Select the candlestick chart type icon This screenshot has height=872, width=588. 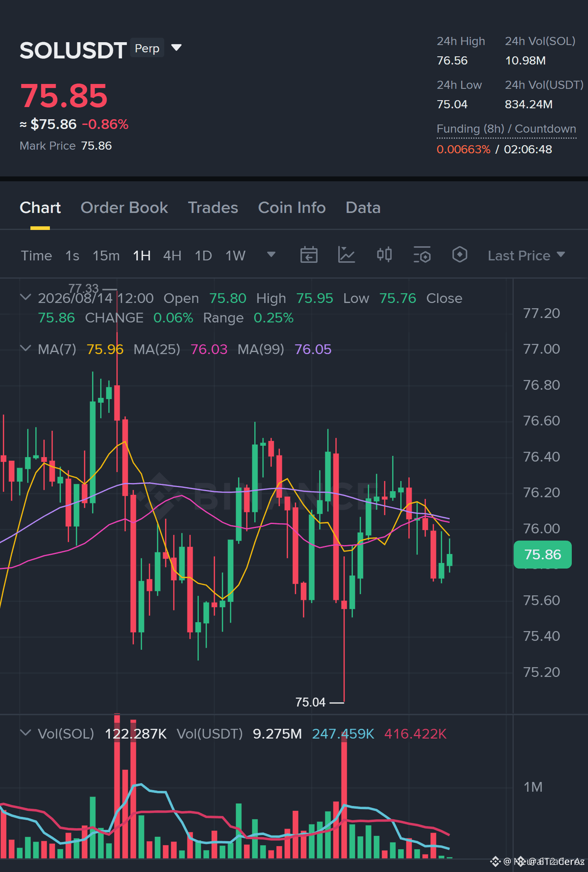coord(384,255)
